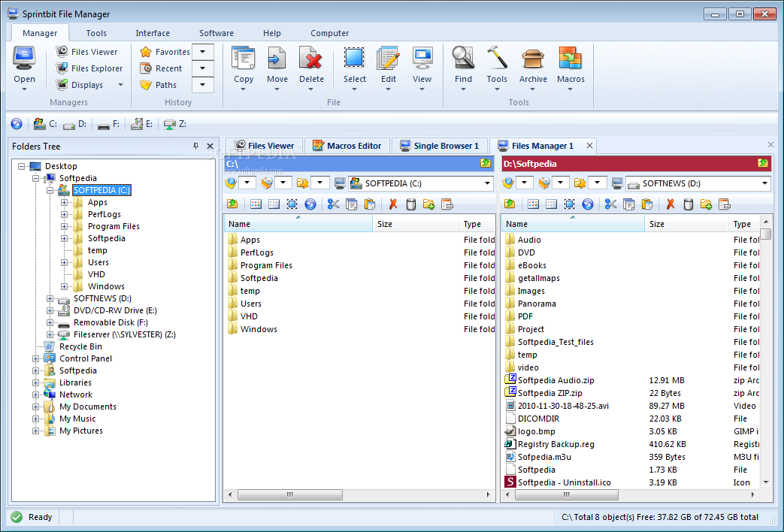
Task: Expand SOFTNEWS (D:) in Folders Tree
Action: coord(50,298)
